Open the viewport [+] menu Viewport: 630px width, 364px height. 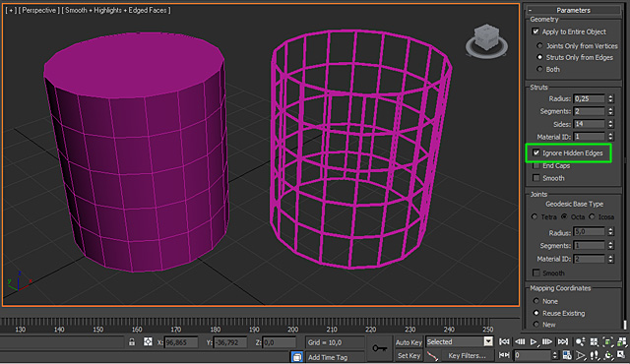click(x=11, y=10)
